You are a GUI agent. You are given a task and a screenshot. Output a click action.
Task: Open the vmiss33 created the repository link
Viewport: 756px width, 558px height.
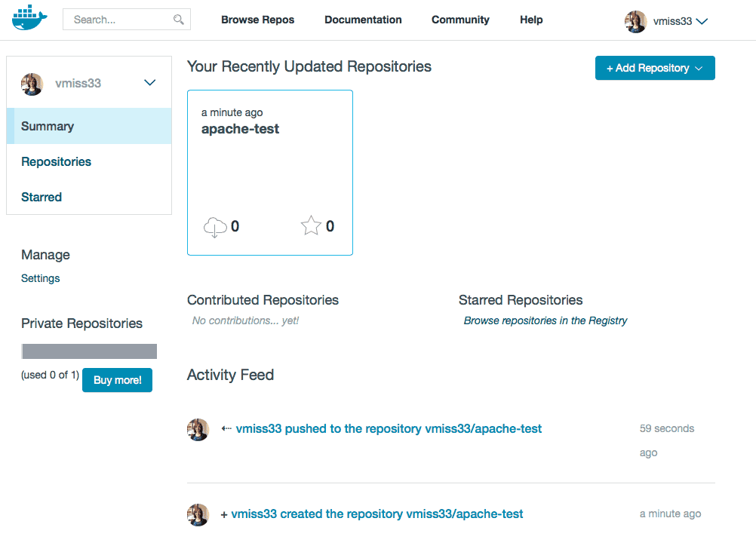click(377, 514)
